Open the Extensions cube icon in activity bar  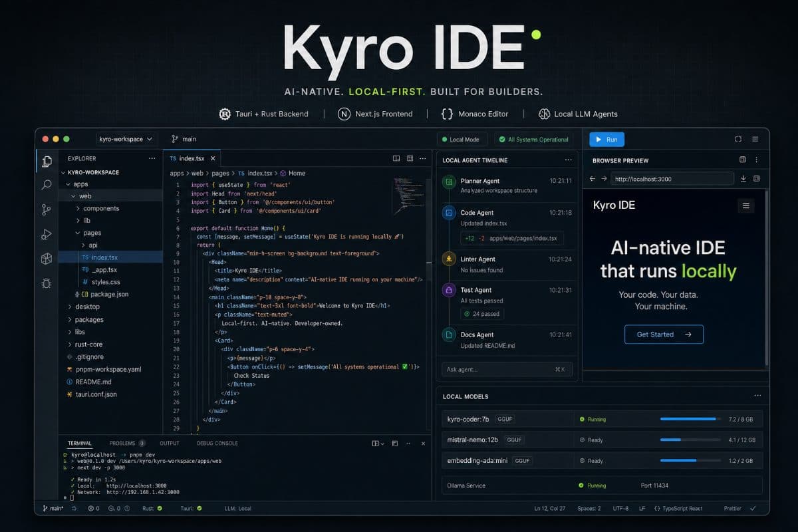[x=47, y=259]
